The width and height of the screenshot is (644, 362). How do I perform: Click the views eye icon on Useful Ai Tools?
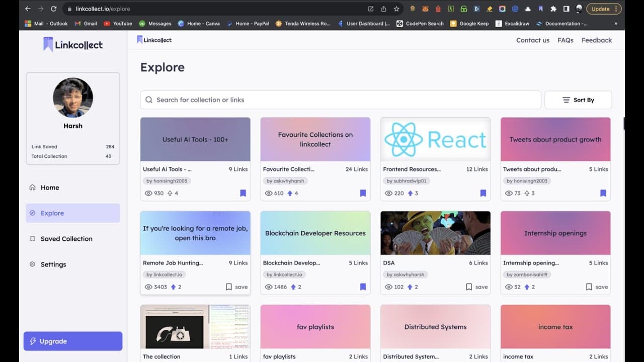pyautogui.click(x=148, y=193)
